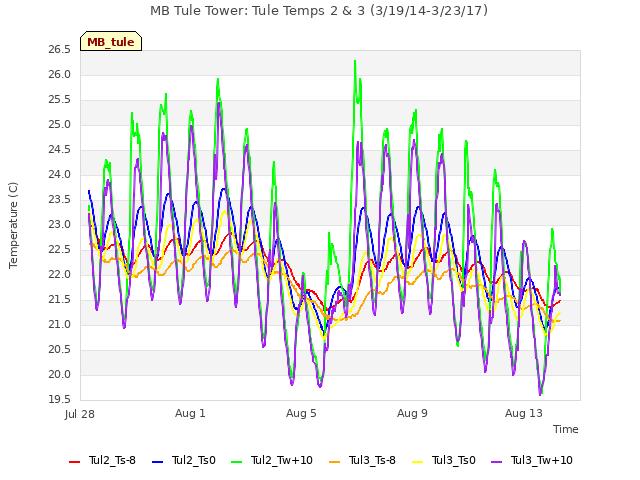Click the Jul 28 x-axis tick label
Image resolution: width=640 pixels, height=480 pixels.
[80, 414]
